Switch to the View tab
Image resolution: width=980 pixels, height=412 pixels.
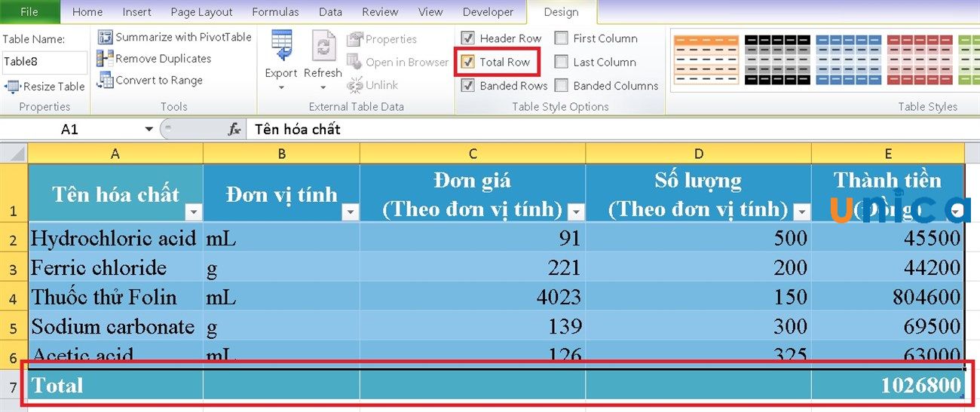[430, 12]
